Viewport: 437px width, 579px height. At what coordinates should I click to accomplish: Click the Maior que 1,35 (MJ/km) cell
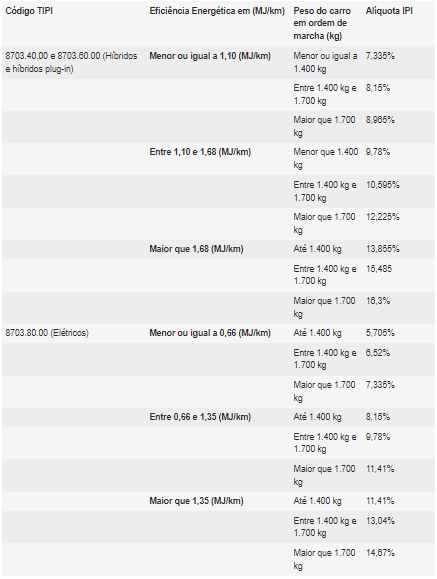(196, 501)
